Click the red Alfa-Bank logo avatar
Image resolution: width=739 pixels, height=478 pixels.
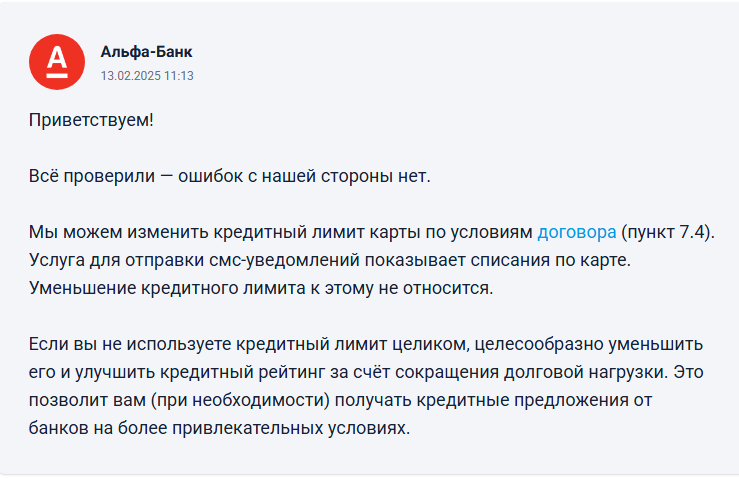57,61
